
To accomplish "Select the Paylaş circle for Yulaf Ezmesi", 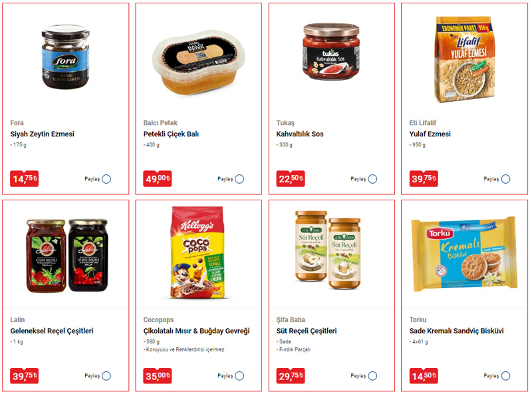I will [x=505, y=179].
